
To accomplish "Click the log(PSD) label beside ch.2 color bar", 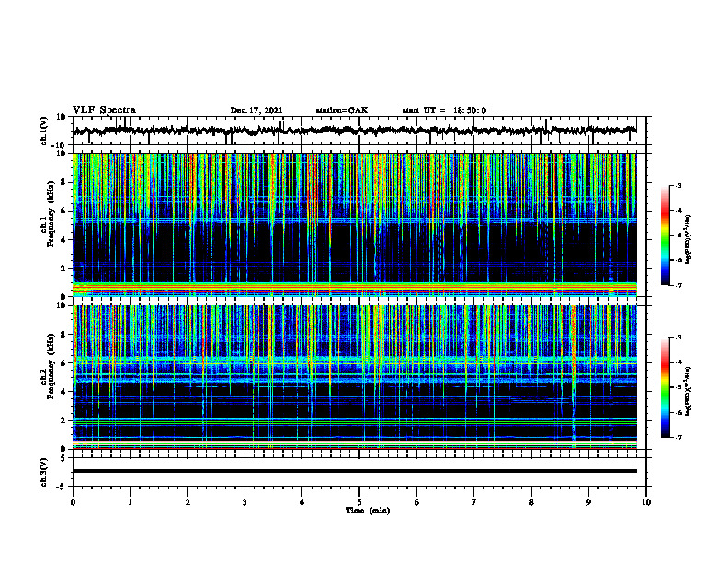I will (x=688, y=391).
